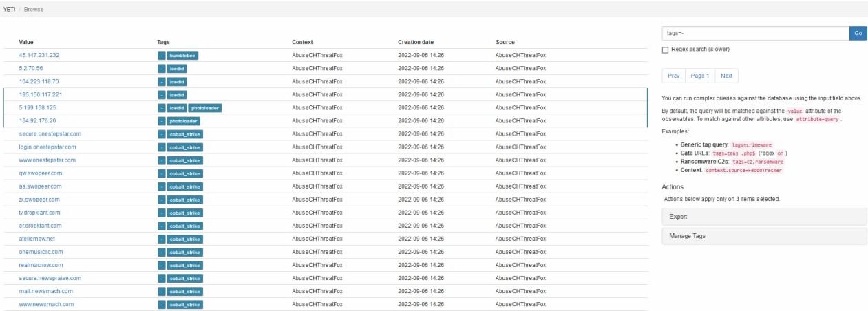
Task: Open the 45.147.231.232 observable link
Action: coord(39,55)
